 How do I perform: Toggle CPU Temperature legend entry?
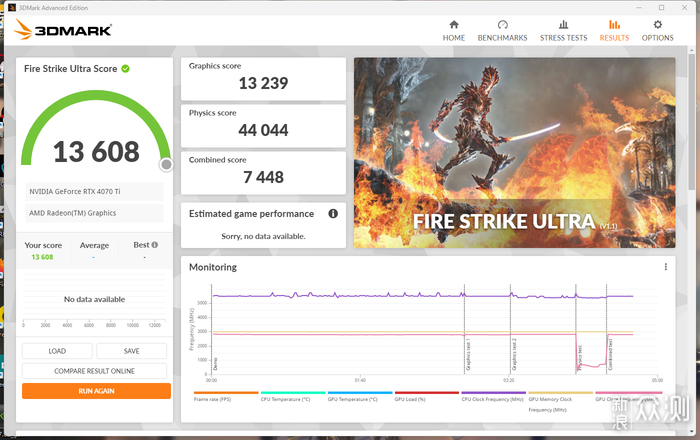293,396
